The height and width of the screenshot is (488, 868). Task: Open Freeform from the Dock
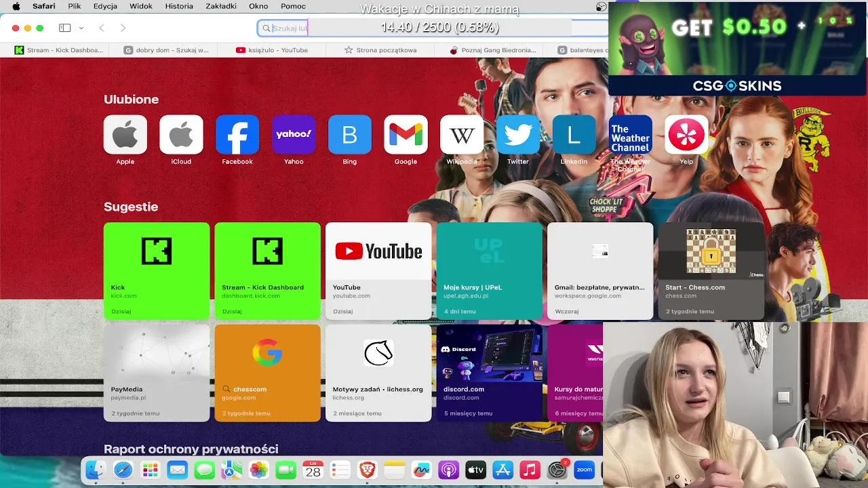point(421,470)
